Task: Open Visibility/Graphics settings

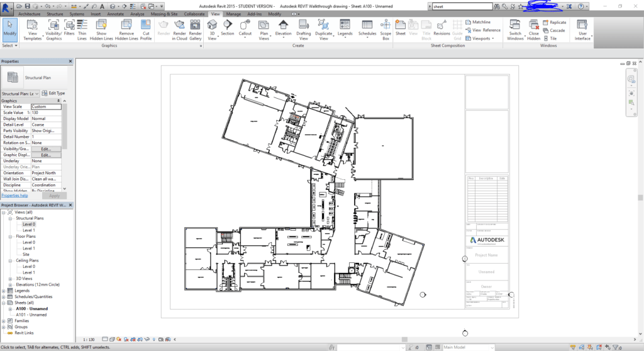Action: coord(54,30)
